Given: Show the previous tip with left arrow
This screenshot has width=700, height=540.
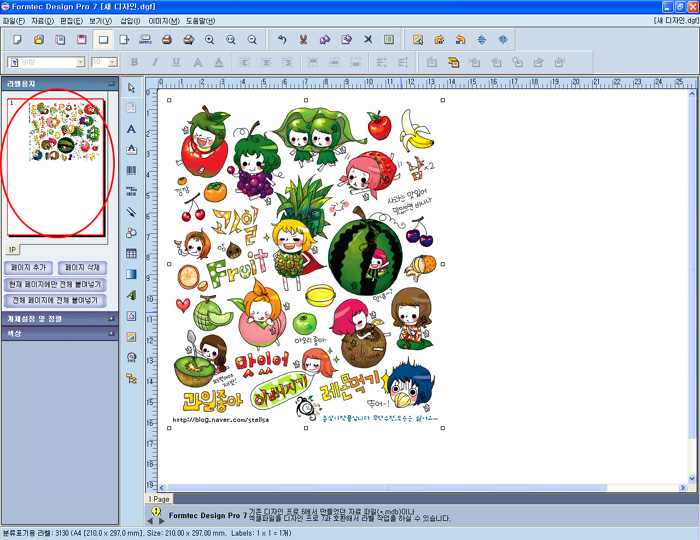Looking at the screenshot, I should 150,521.
